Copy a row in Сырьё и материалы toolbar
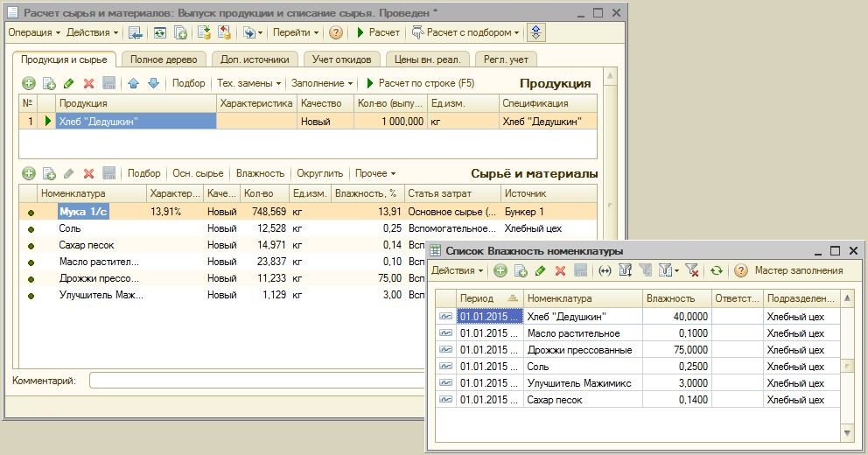This screenshot has width=868, height=455. coord(49,174)
